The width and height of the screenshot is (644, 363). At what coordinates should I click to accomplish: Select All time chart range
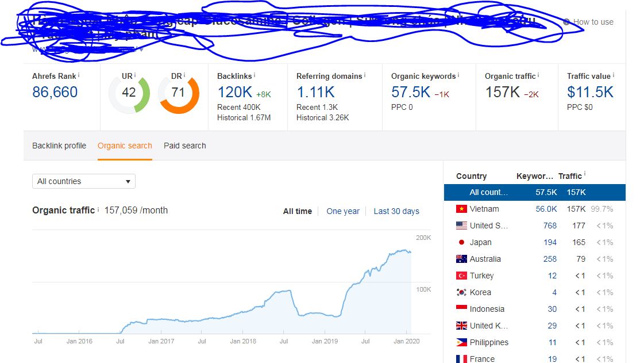(x=298, y=211)
